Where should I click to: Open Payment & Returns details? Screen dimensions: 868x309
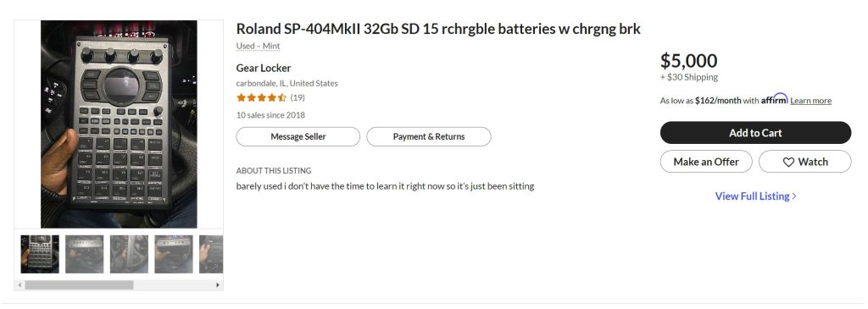pyautogui.click(x=428, y=136)
